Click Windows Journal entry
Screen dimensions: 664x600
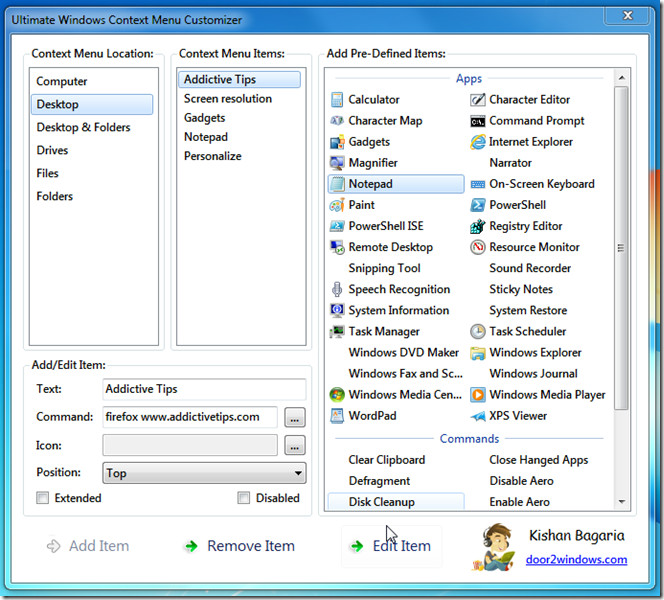pyautogui.click(x=533, y=374)
